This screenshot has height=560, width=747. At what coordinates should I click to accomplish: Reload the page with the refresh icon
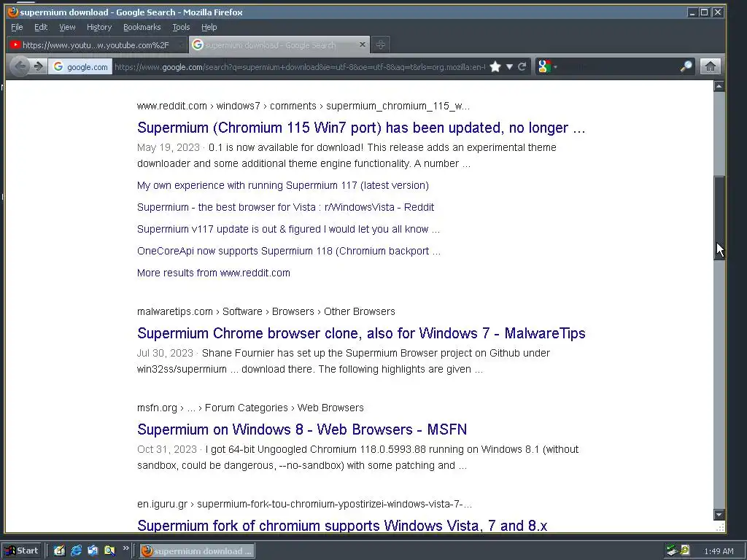click(522, 66)
